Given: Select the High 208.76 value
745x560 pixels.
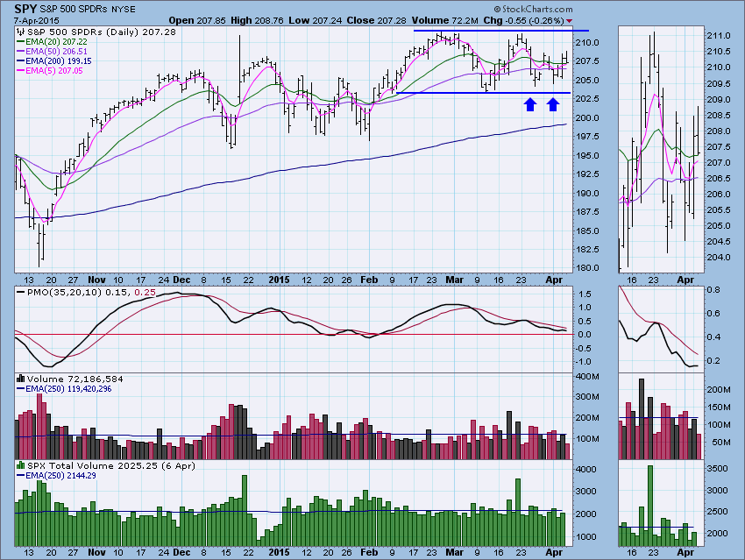Looking at the screenshot, I should (x=257, y=20).
